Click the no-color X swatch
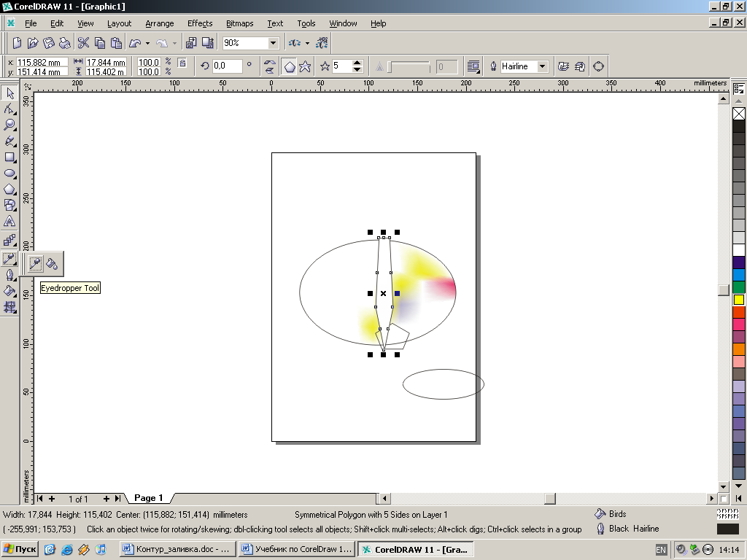This screenshot has width=747, height=560. 739,114
